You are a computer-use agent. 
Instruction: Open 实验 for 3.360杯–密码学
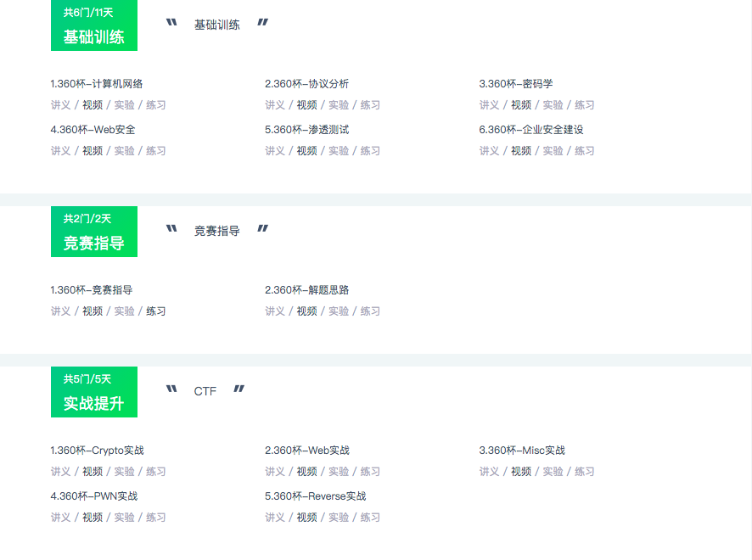[x=553, y=105]
